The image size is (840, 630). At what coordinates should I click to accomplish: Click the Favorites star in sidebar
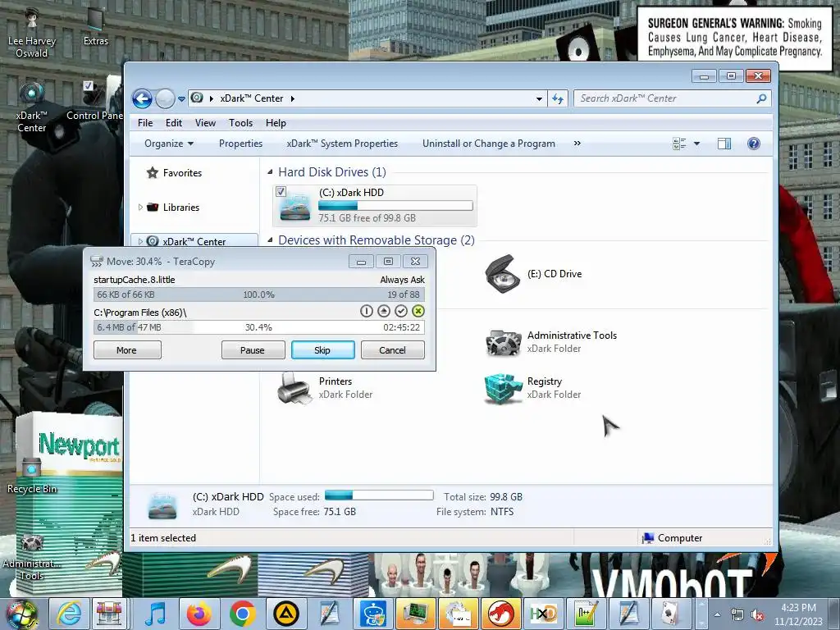click(x=153, y=172)
